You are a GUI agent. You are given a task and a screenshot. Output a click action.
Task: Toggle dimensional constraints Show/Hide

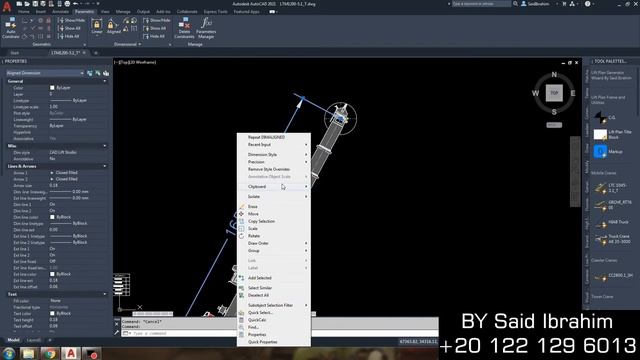click(x=157, y=20)
